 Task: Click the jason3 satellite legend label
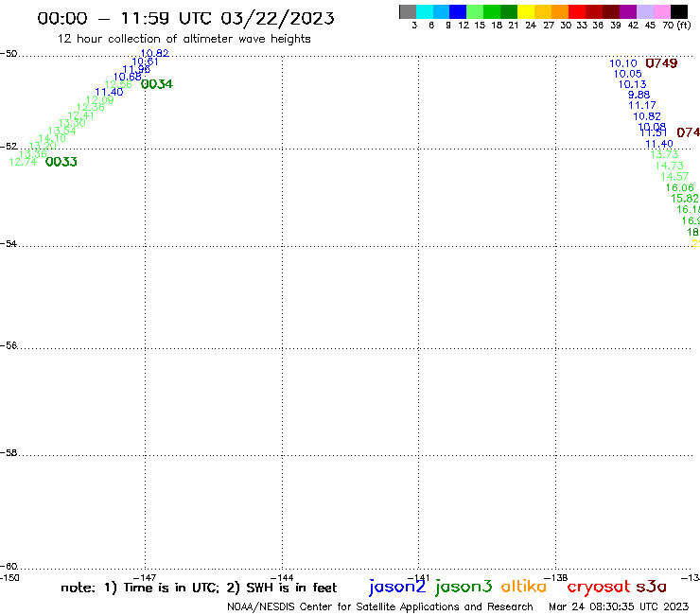click(464, 587)
